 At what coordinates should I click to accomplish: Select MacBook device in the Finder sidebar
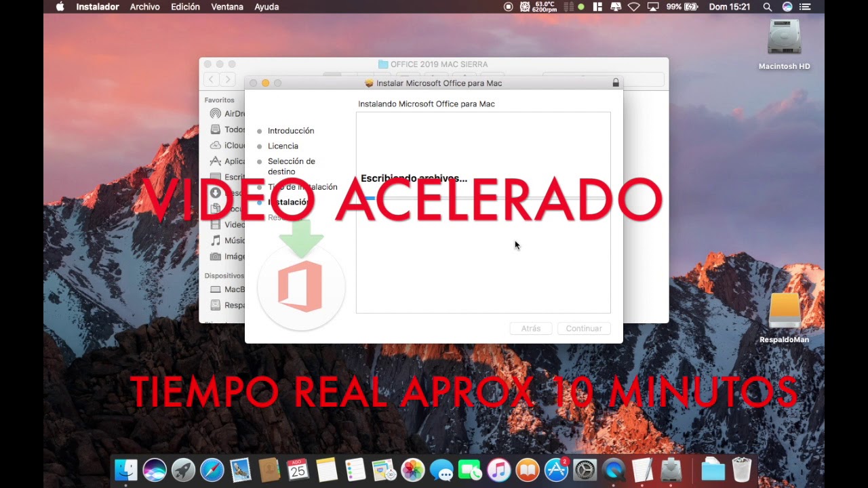(x=226, y=289)
